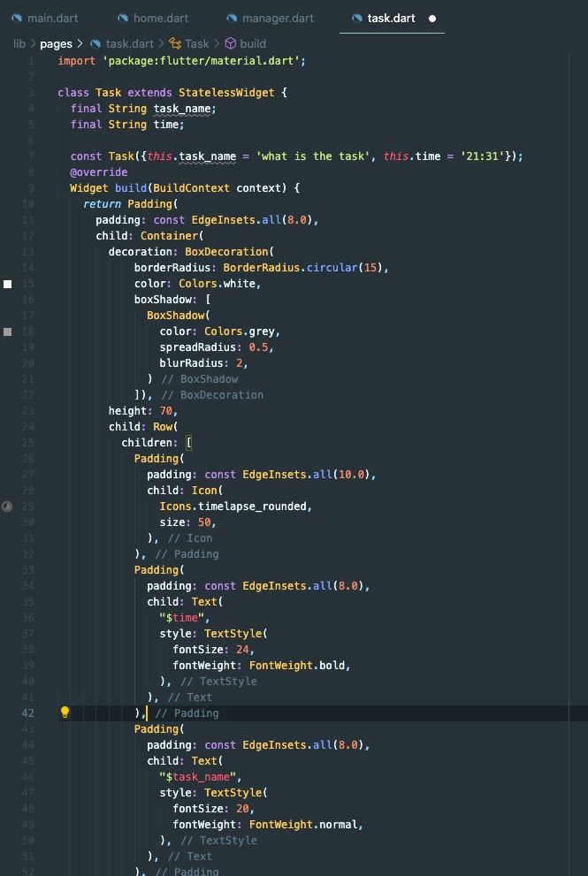
Task: Click the build method cube icon in breadcrumb
Action: 230,43
